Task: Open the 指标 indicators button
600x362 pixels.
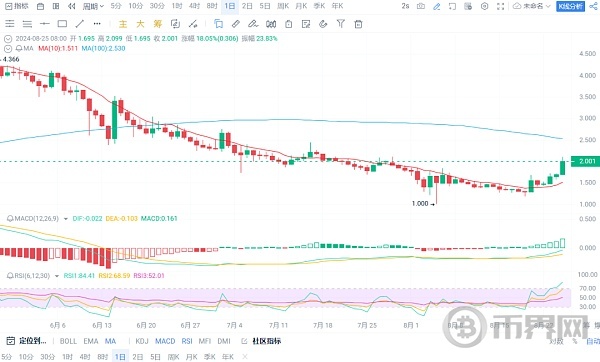Action: pos(17,6)
